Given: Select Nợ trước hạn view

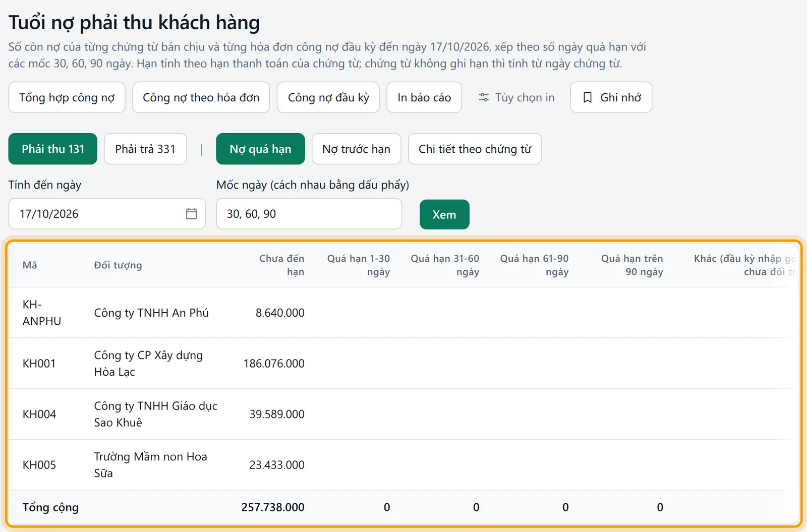Looking at the screenshot, I should pyautogui.click(x=356, y=149).
